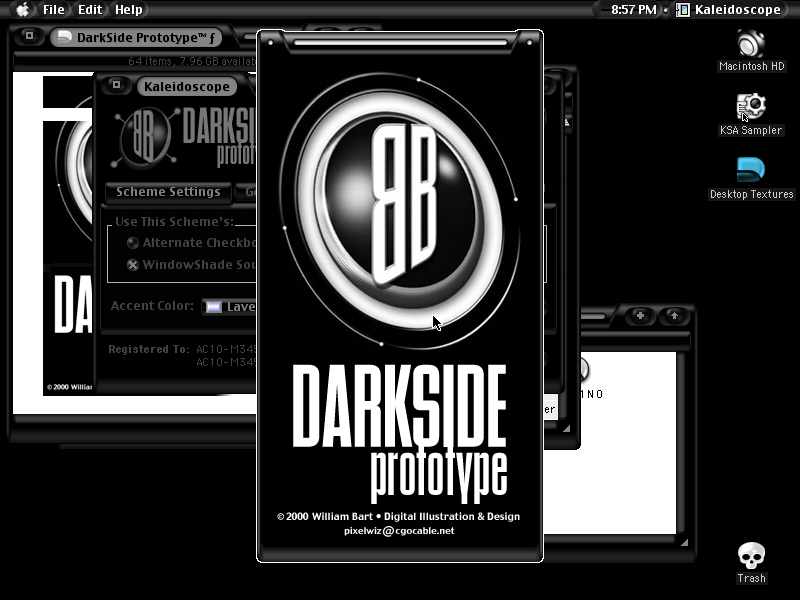Click the 2000 William Bart copyright line
800x600 pixels.
click(x=398, y=516)
